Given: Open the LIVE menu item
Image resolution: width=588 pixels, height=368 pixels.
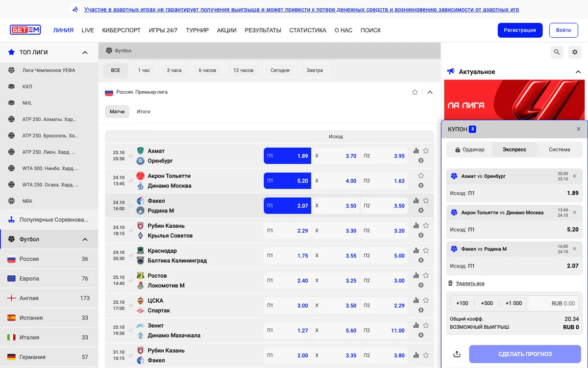Looking at the screenshot, I should click(x=88, y=30).
